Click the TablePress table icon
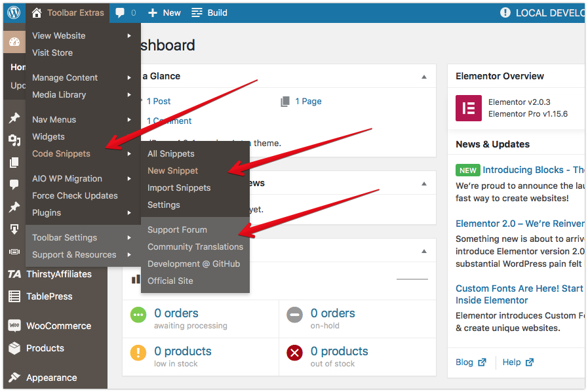 coord(14,296)
